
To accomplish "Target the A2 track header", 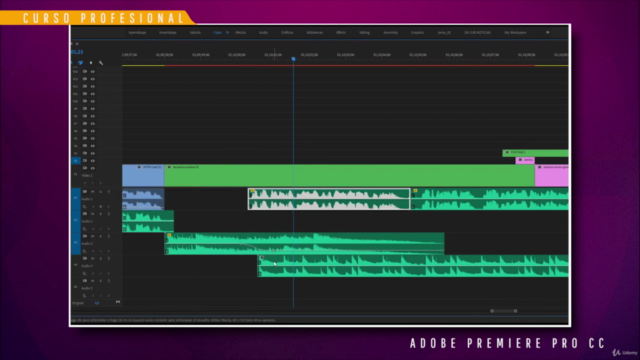I will (76, 220).
